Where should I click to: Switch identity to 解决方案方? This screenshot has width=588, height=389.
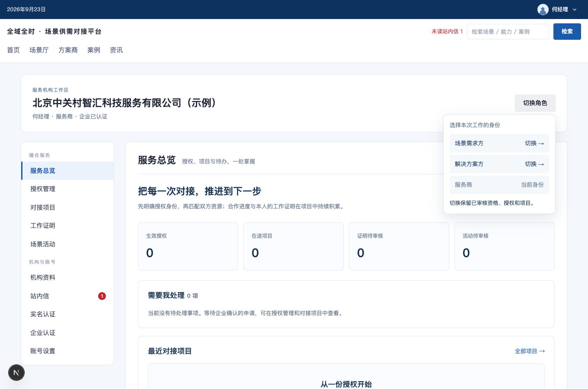coord(499,164)
